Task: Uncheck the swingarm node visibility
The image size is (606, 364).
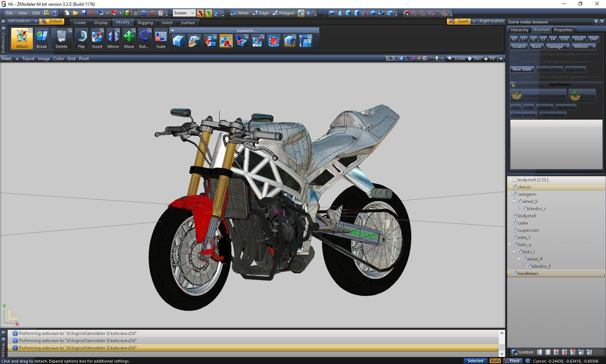Action: [515, 194]
